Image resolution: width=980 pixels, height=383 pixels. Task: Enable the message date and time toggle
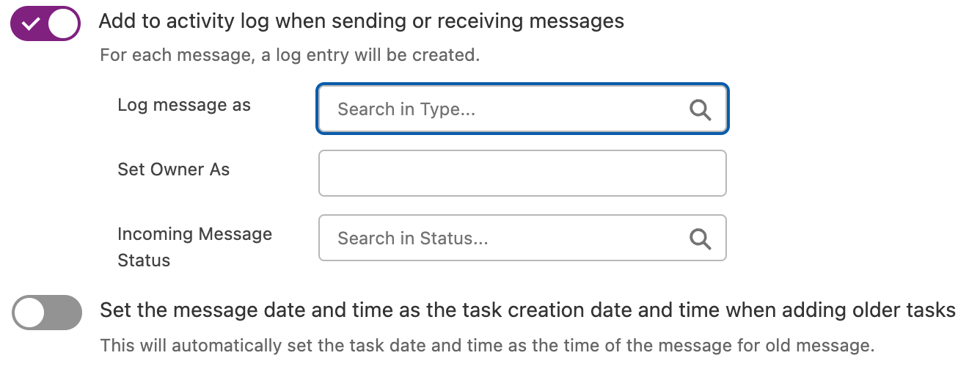pos(47,313)
